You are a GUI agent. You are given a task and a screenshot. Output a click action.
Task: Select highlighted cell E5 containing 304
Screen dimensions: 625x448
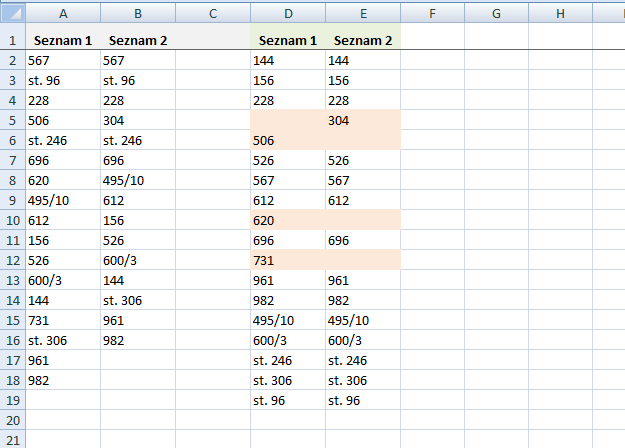362,120
